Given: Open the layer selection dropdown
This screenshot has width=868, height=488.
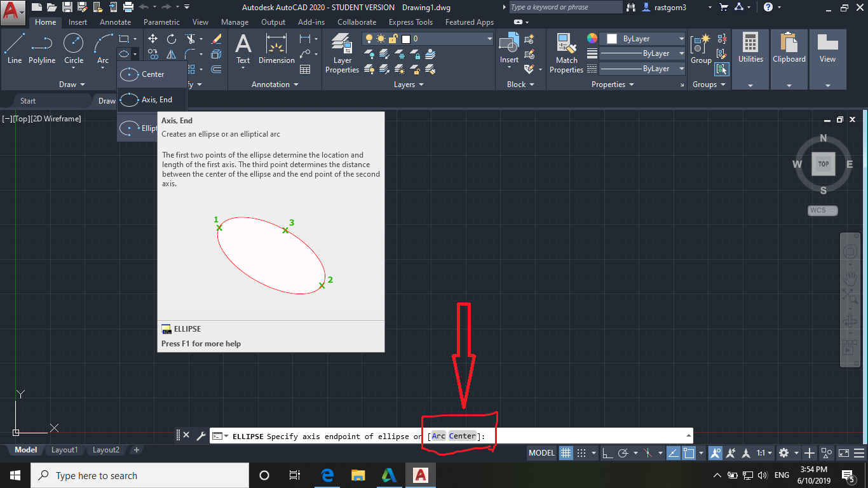Looking at the screenshot, I should point(488,38).
